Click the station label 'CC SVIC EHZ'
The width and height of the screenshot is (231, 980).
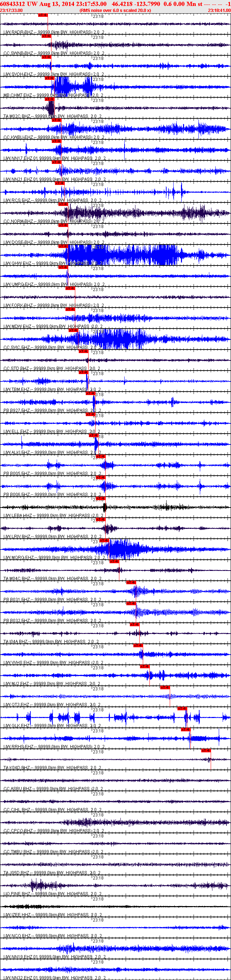(x=17, y=348)
